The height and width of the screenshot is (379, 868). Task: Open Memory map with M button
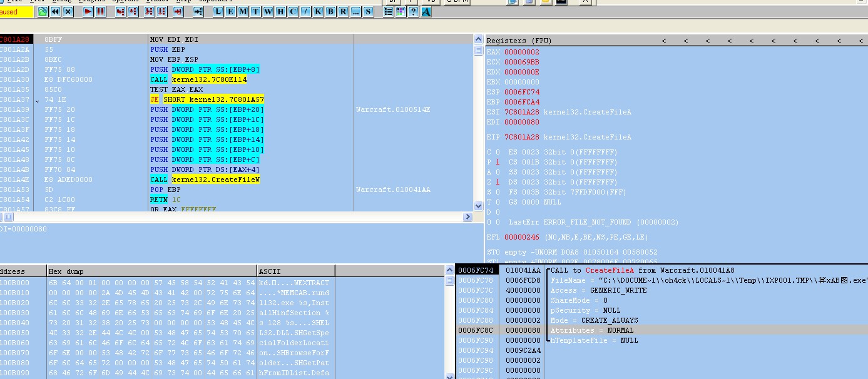[x=242, y=12]
